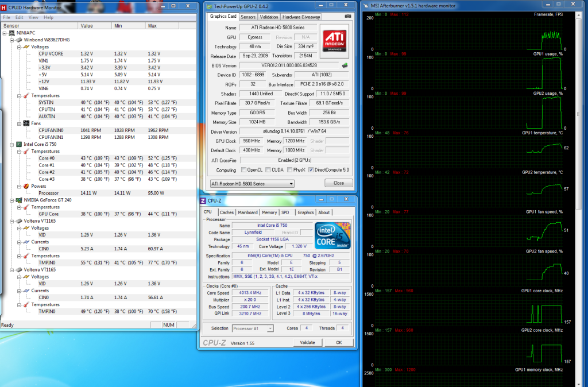Screen dimensions: 588x387
Task: Switch to the SPD tab in CPU-Z
Action: (x=285, y=212)
